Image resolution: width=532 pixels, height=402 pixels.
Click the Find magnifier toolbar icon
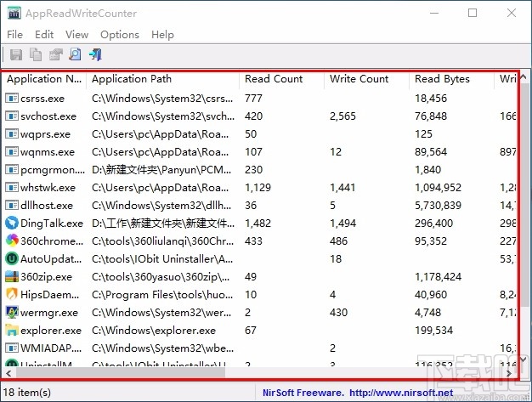75,54
